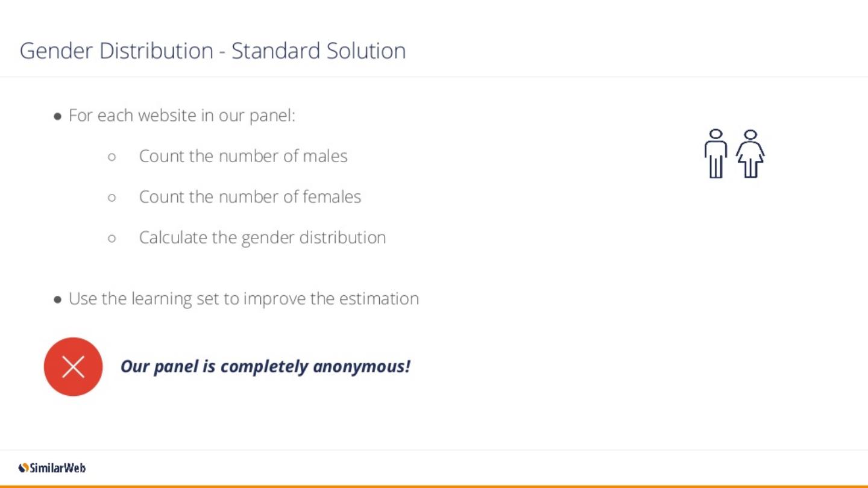The height and width of the screenshot is (488, 868).
Task: Click the 'For each website in our panel:' text
Action: (x=182, y=116)
